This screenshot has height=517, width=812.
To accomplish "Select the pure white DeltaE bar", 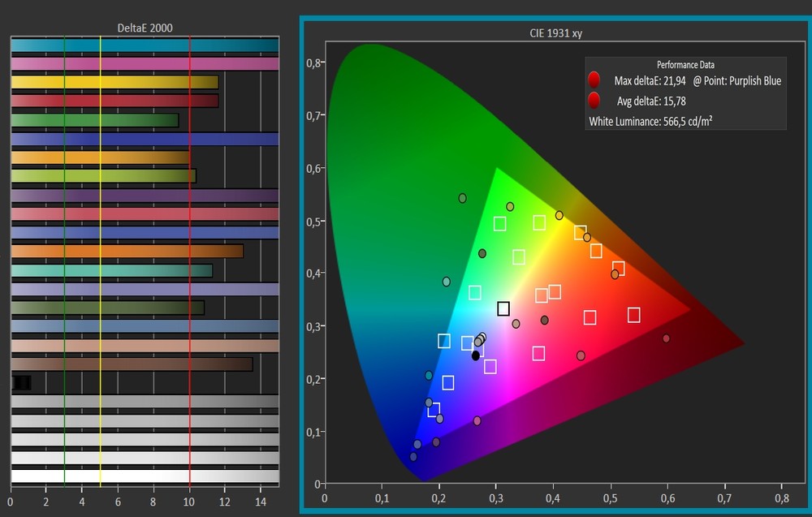I will pos(145,476).
